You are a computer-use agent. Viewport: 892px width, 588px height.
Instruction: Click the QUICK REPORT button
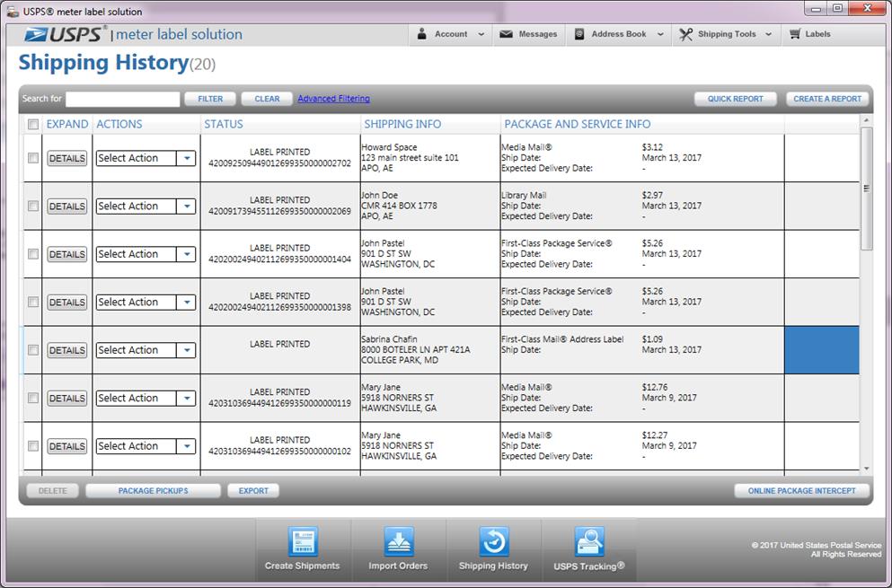point(736,99)
